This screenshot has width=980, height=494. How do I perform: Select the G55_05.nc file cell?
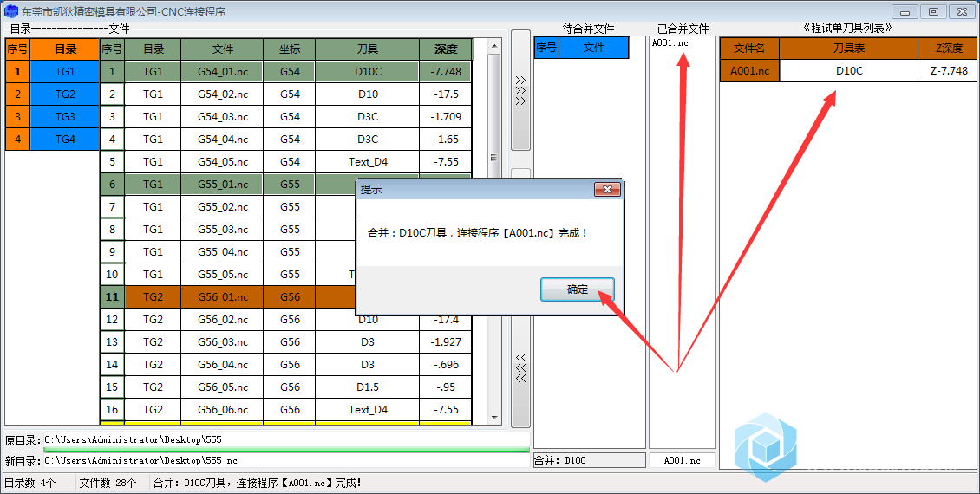point(223,274)
